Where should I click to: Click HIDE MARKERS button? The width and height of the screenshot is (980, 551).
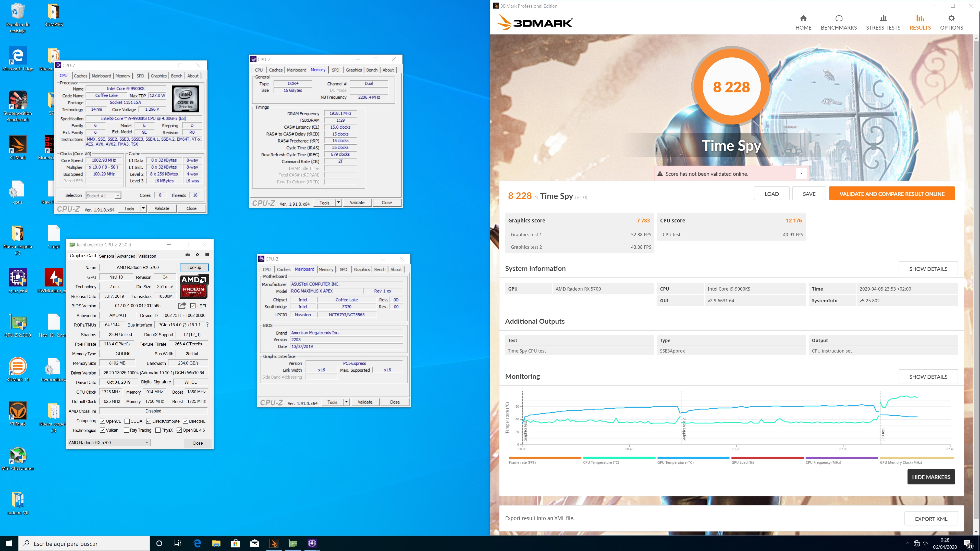coord(931,477)
